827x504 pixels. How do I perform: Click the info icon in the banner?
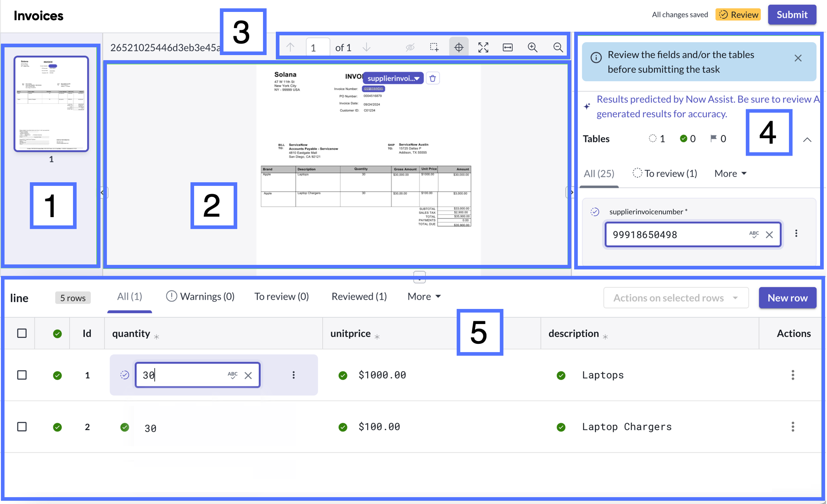596,58
